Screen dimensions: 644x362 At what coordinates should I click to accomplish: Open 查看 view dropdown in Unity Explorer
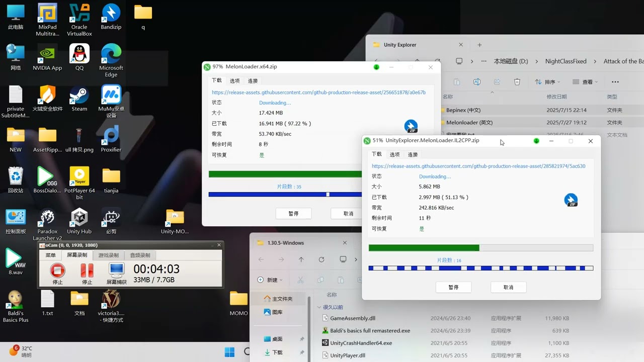coord(585,82)
